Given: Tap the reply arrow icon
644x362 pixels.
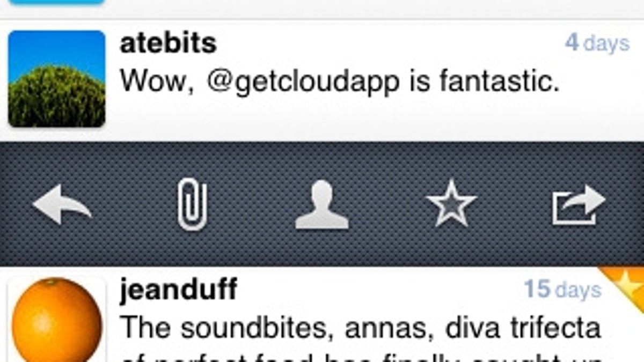Looking at the screenshot, I should 62,204.
